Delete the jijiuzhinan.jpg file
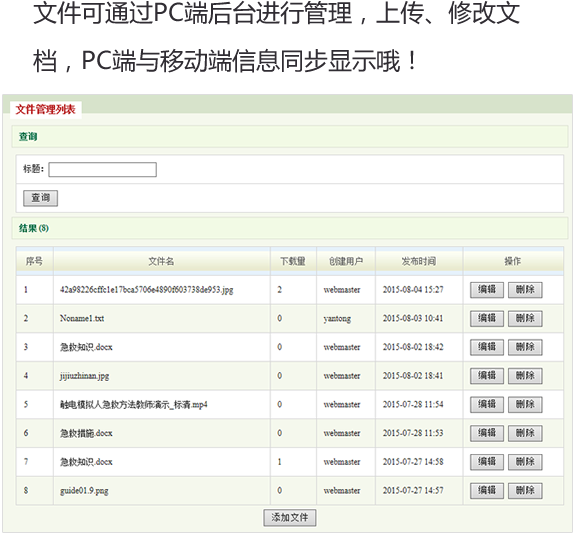Screen dimensions: 575x535 coord(525,375)
